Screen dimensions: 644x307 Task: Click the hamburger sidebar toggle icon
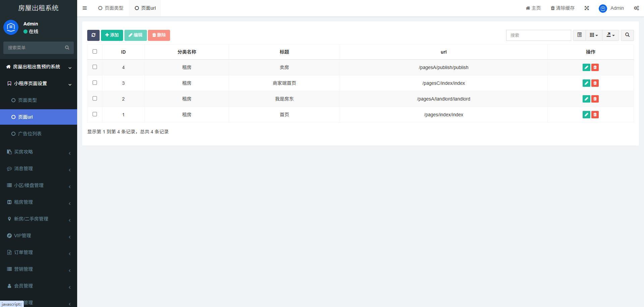click(x=85, y=8)
